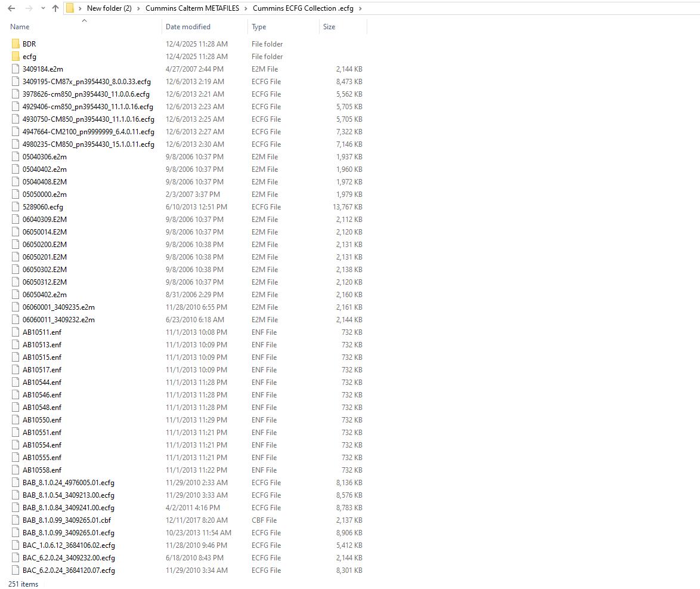Select file name AB10558.enf

coord(42,470)
